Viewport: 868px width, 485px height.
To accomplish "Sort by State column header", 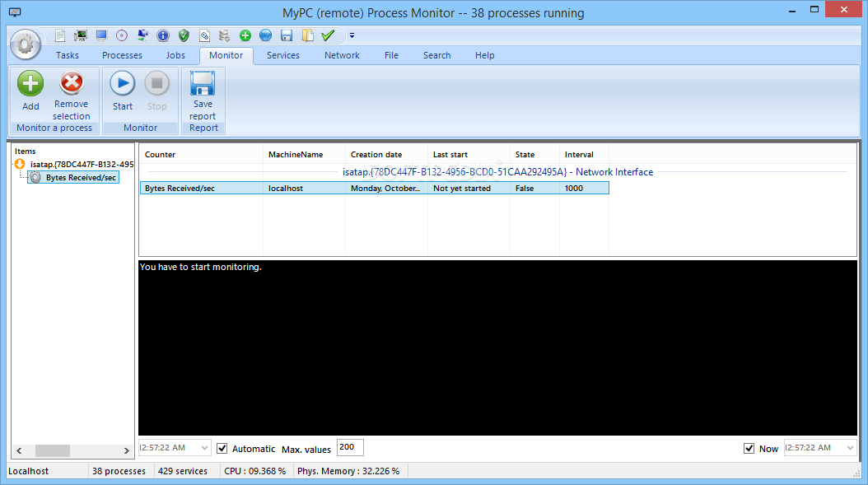I will [x=534, y=155].
